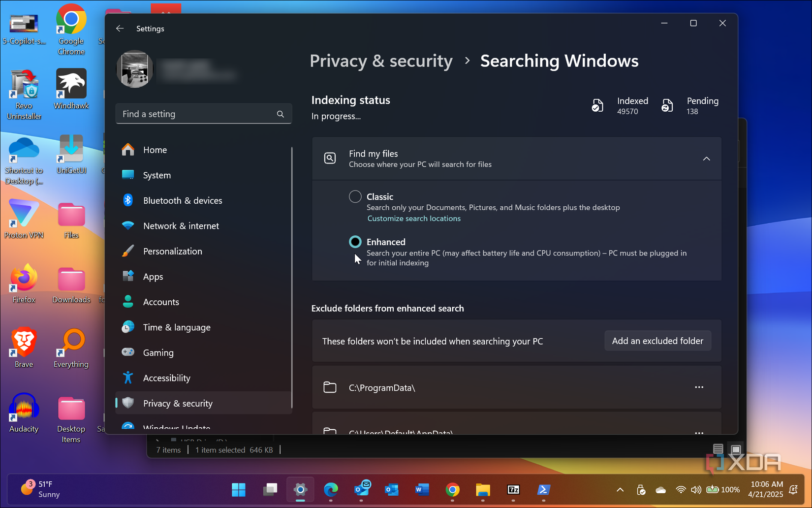Open the Gaming settings section
The height and width of the screenshot is (508, 812).
(x=158, y=352)
